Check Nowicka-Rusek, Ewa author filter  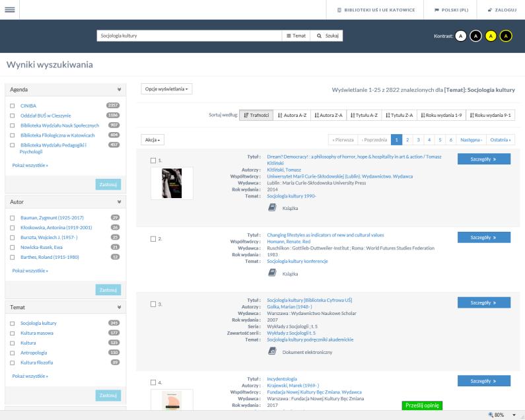pos(13,248)
